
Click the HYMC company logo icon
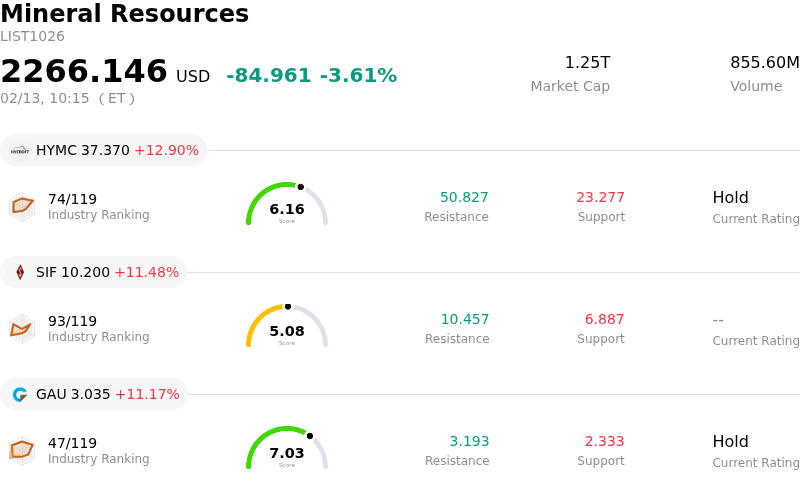point(20,151)
